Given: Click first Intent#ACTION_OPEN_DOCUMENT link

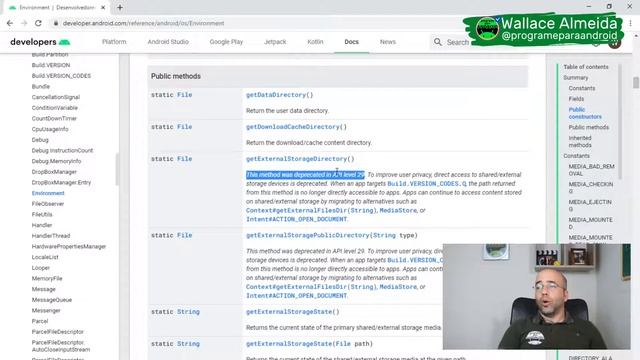Looking at the screenshot, I should [296, 219].
